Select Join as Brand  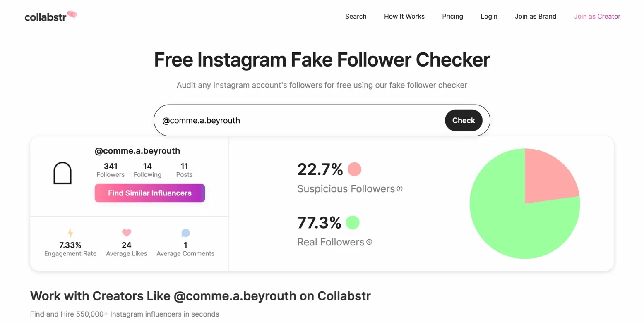pos(535,17)
